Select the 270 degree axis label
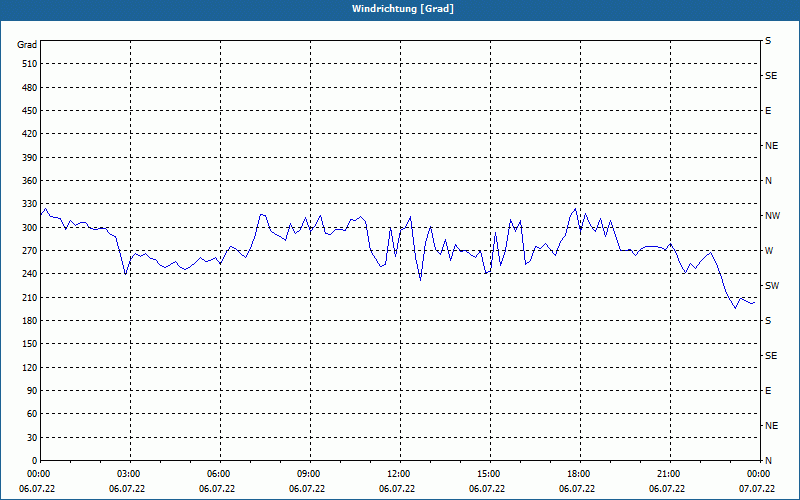The image size is (800, 500). click(x=30, y=251)
